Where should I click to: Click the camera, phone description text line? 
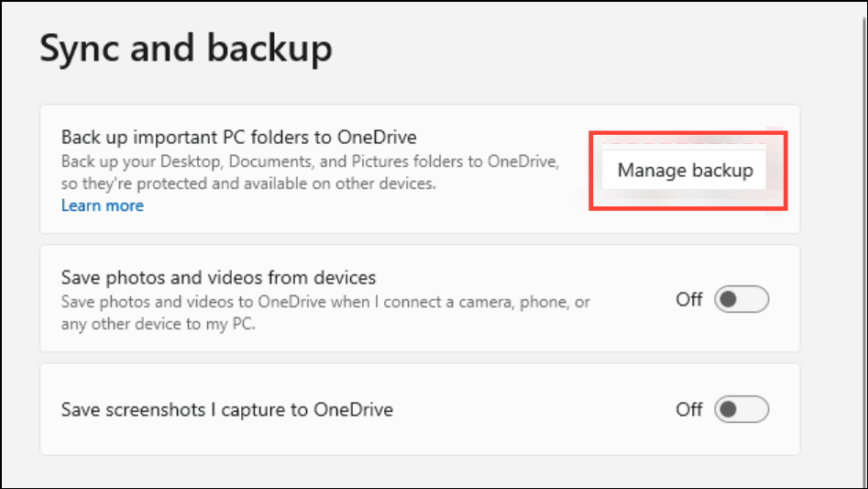point(325,302)
